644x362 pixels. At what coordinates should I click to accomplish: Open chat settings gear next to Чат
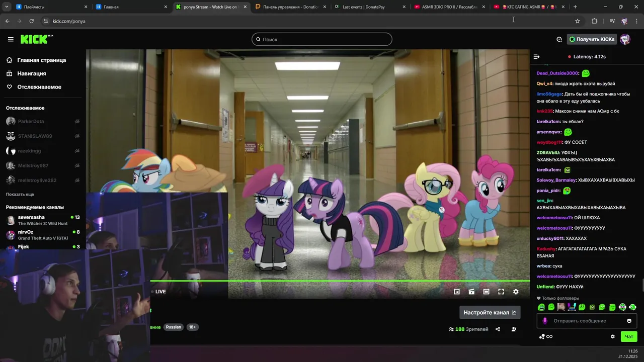(613, 337)
